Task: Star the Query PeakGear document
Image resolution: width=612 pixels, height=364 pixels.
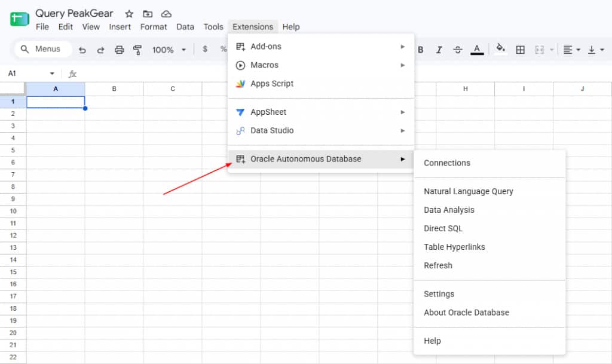Action: [129, 14]
